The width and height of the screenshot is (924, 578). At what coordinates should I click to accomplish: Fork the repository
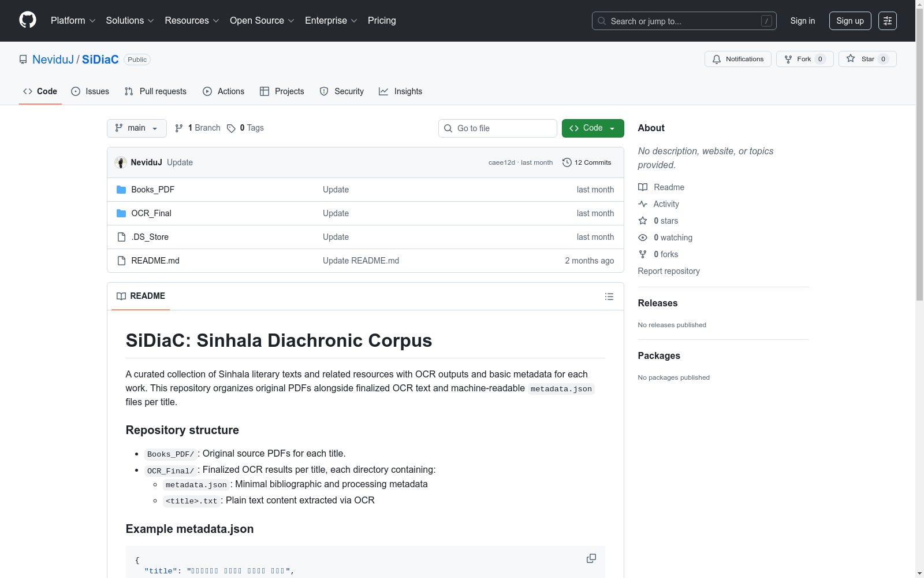tap(804, 59)
